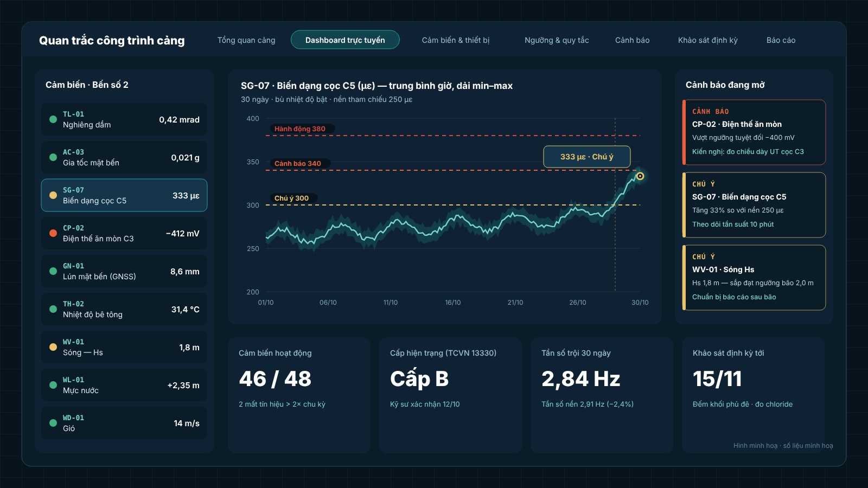Click 'Chuẩn bị báo cáo sau bão' note

click(734, 297)
